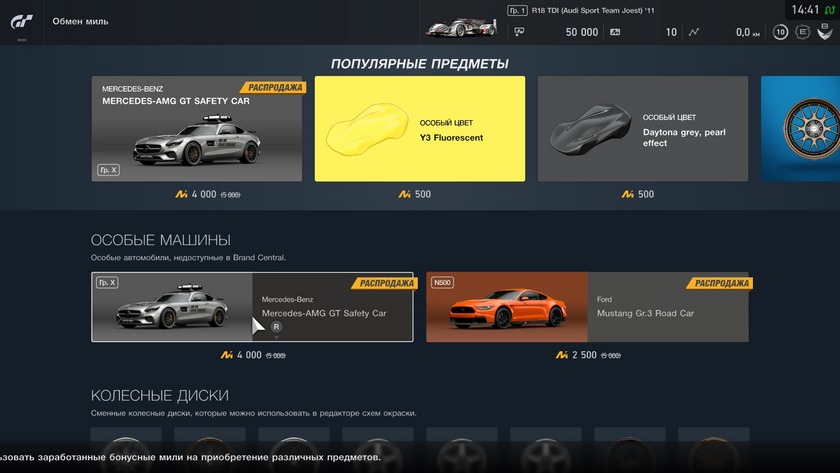
Task: Select the Y3 Fluorescent yellow color
Action: pyautogui.click(x=419, y=129)
